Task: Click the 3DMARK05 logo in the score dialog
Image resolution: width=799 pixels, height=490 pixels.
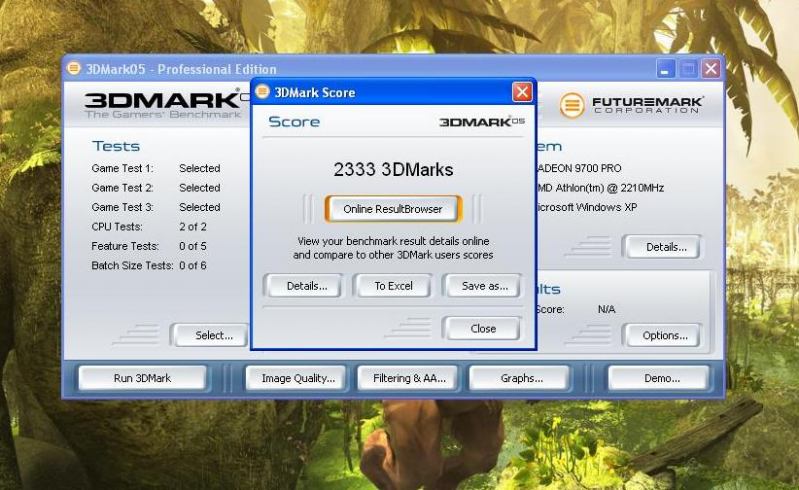Action: [482, 122]
